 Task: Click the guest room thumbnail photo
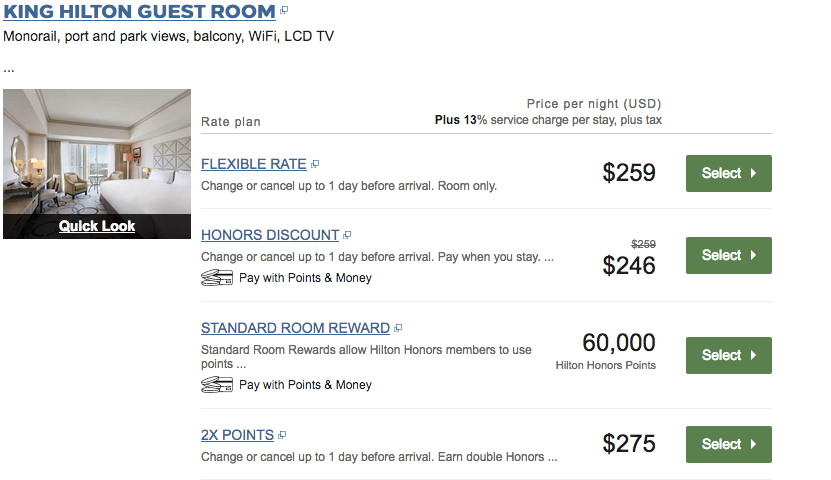(97, 150)
